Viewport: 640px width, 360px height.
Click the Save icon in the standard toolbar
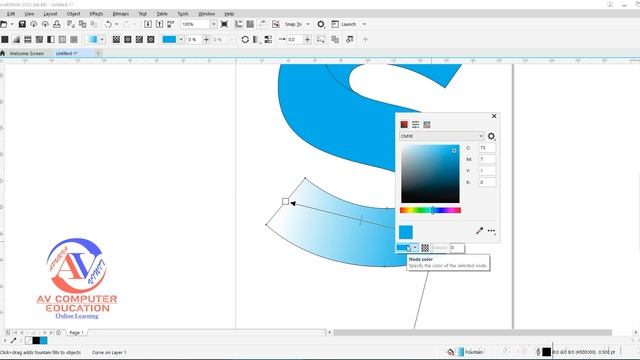22,24
